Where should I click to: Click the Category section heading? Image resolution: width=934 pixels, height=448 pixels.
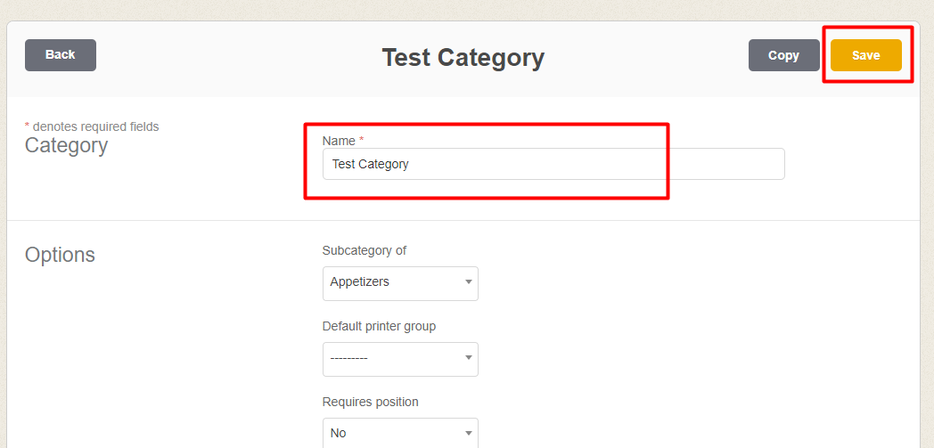click(x=66, y=146)
